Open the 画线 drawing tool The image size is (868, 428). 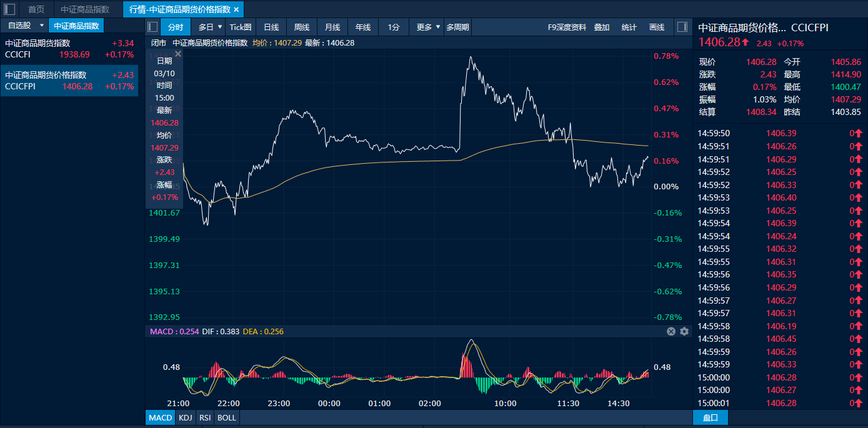[x=657, y=27]
